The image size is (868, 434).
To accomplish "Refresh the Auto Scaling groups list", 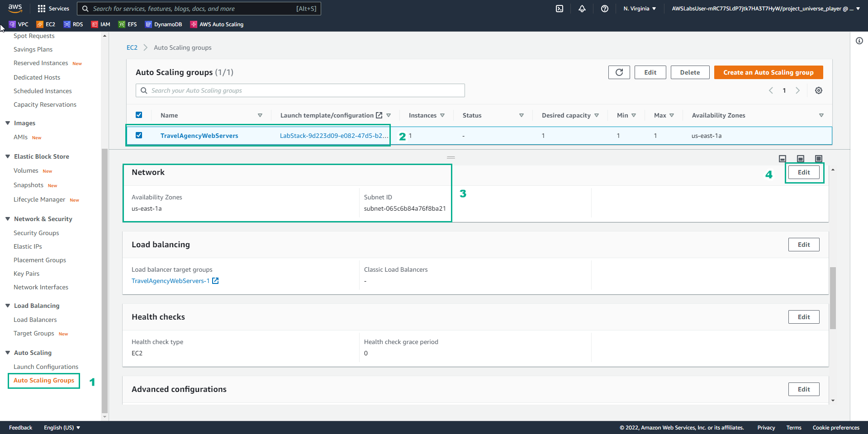I will tap(619, 72).
